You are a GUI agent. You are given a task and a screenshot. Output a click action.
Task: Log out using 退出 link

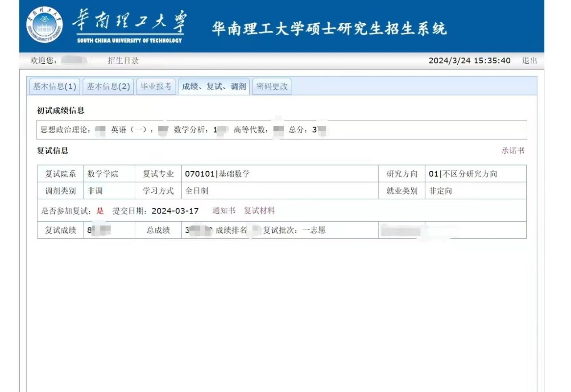point(530,61)
